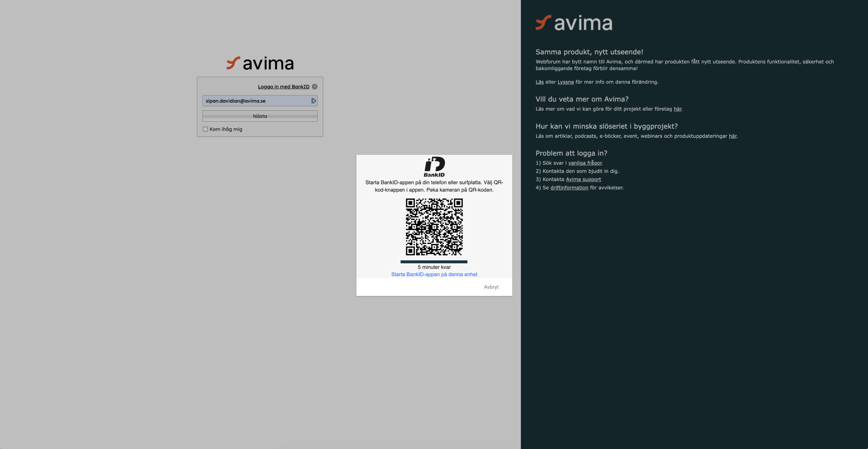Open här link about project or company
Screen dimensions: 868x449
677,109
